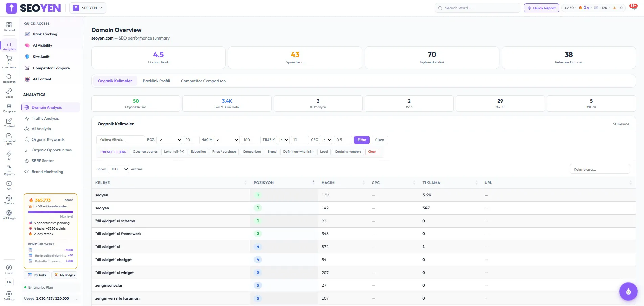Open the API terminal icon
Viewport: 644px width, 306px height.
pos(9,185)
